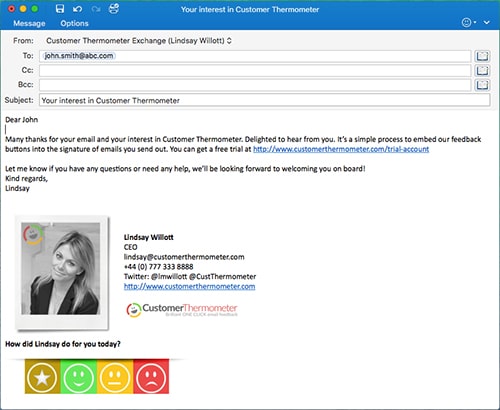This screenshot has width=500, height=410.
Task: Click the 'CEO' title line in the signature
Action: coord(130,247)
